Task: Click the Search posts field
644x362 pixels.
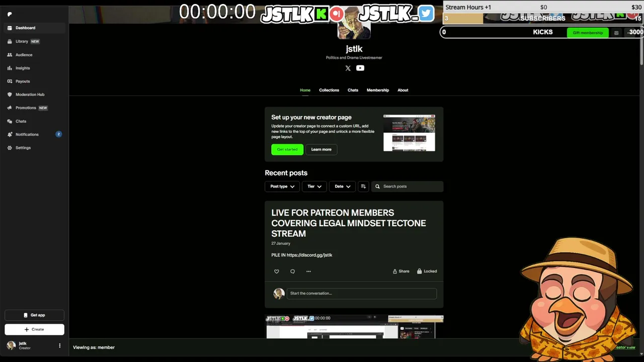Action: pos(407,187)
